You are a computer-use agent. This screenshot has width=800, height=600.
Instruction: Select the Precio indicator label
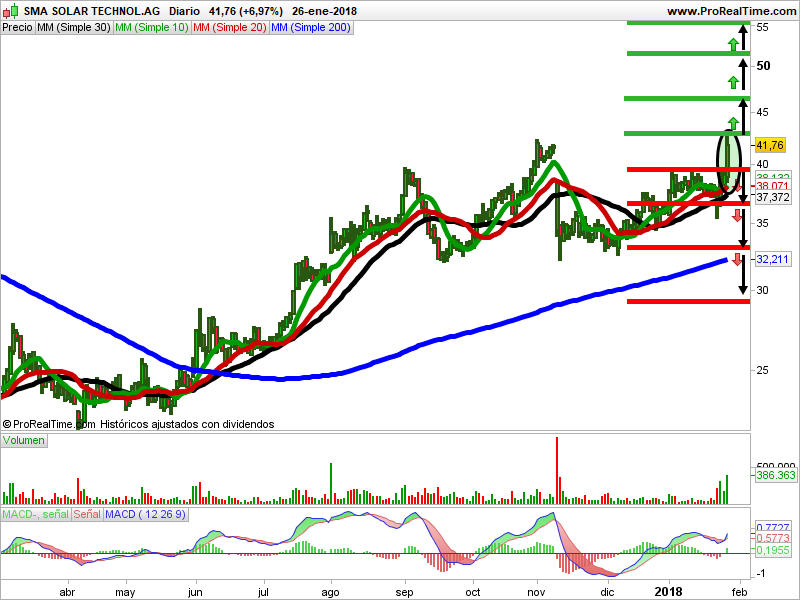click(x=17, y=28)
